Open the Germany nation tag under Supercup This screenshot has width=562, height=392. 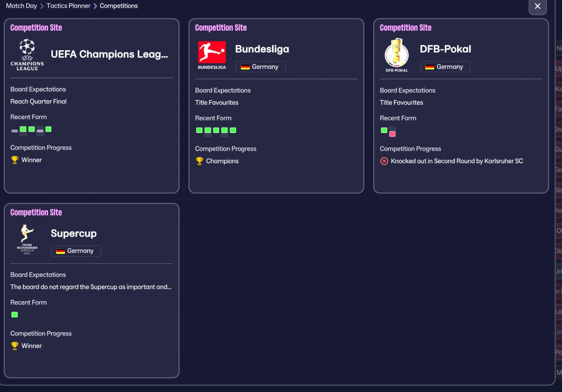point(76,251)
